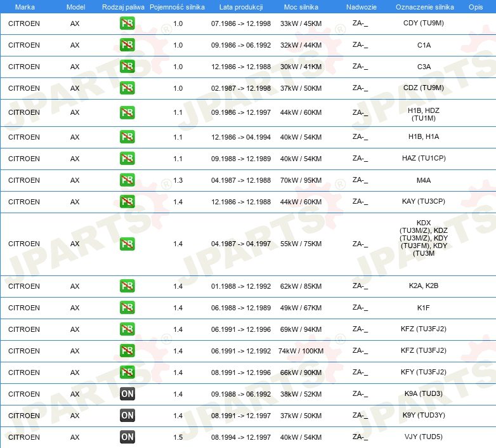Select the engine code H1B, HDZ (TU1M)
Screen dimensions: 496x448
point(424,114)
